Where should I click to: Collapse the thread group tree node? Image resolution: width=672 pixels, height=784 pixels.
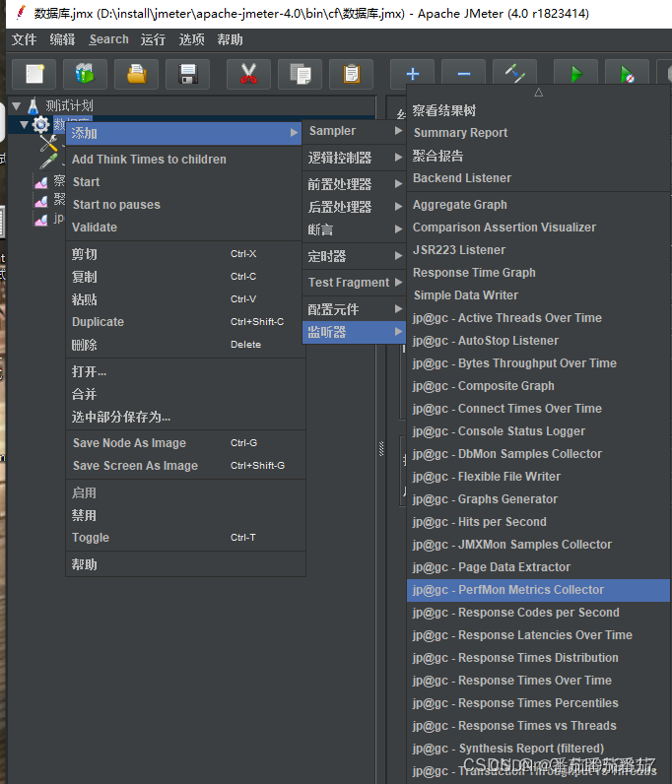(x=24, y=124)
